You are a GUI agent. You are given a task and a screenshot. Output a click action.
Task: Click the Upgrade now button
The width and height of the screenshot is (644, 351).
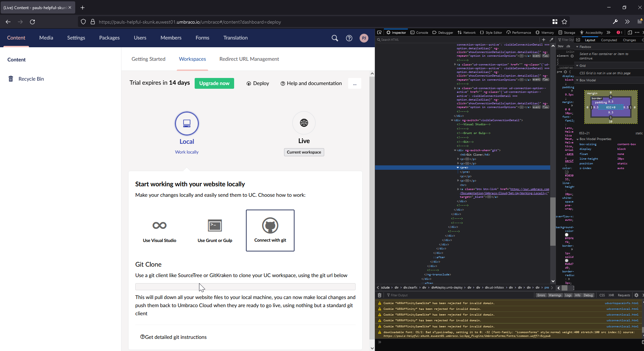coord(214,83)
